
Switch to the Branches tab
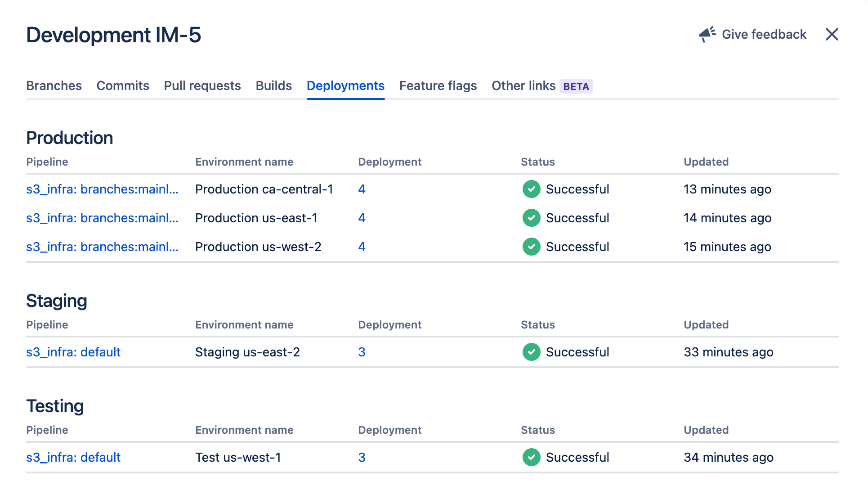(54, 85)
